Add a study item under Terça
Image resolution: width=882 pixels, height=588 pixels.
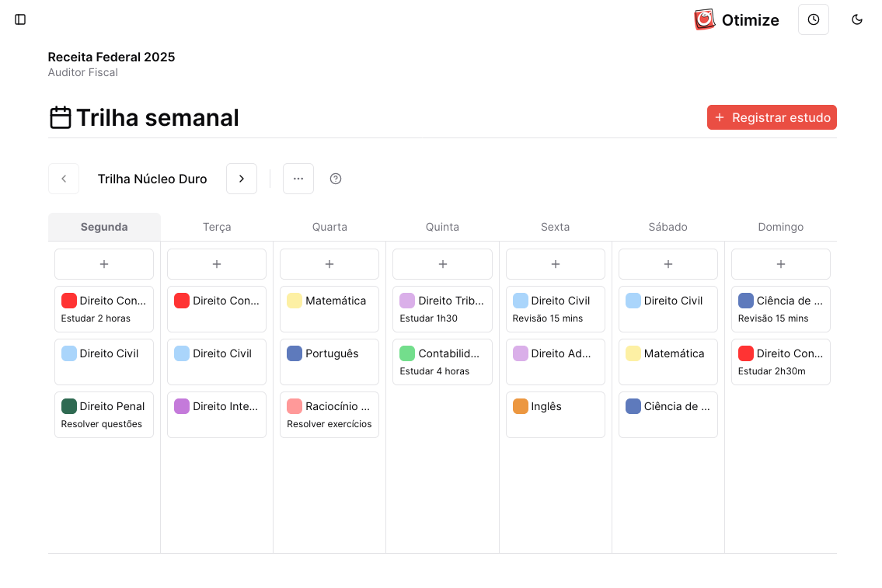pos(217,264)
